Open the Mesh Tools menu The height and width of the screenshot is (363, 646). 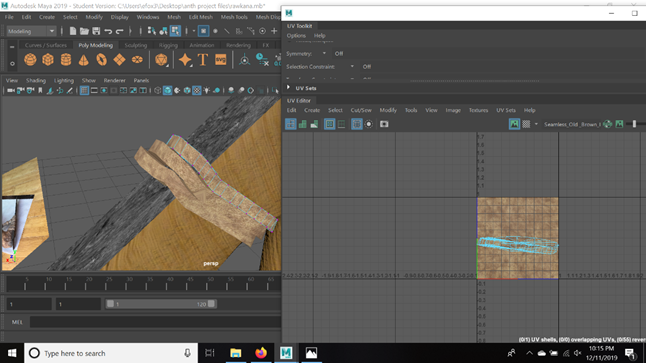pyautogui.click(x=234, y=17)
